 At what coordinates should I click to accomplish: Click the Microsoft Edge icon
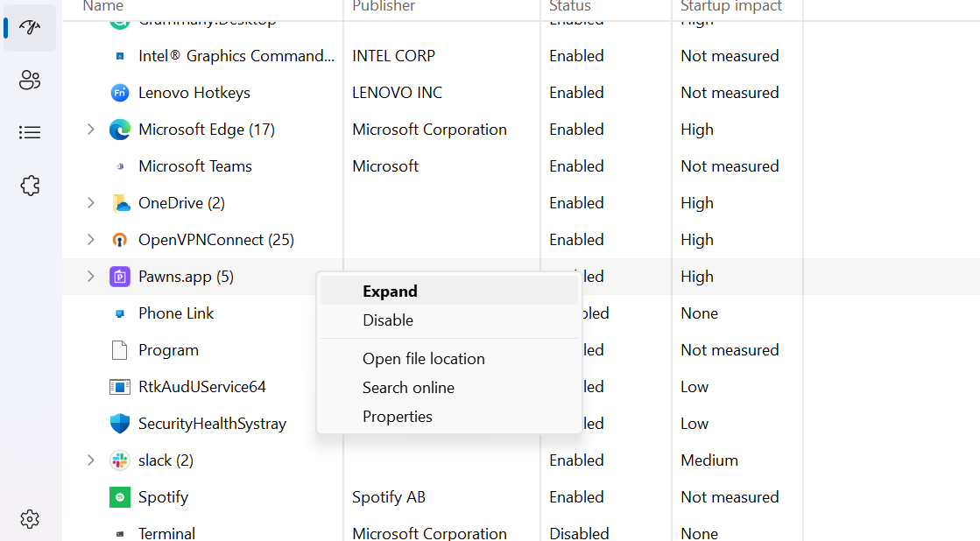120,130
